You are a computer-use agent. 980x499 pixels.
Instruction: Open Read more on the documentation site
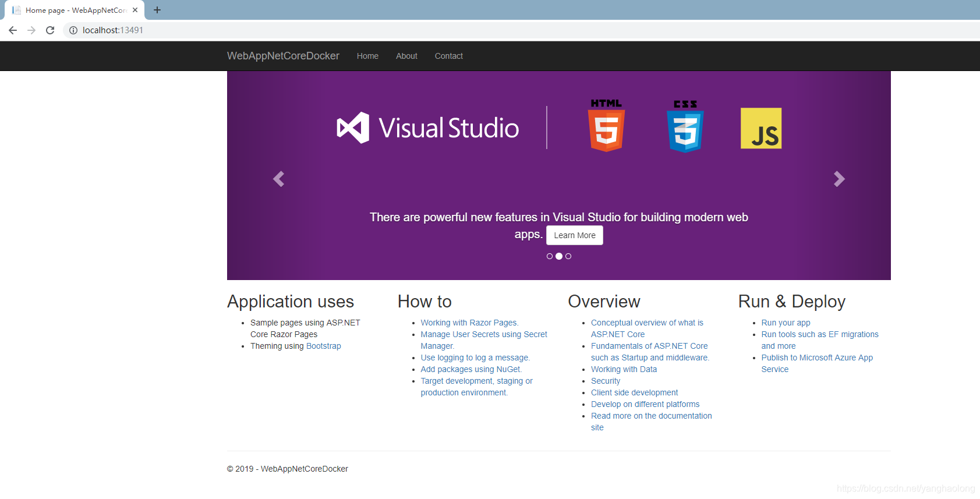point(651,422)
